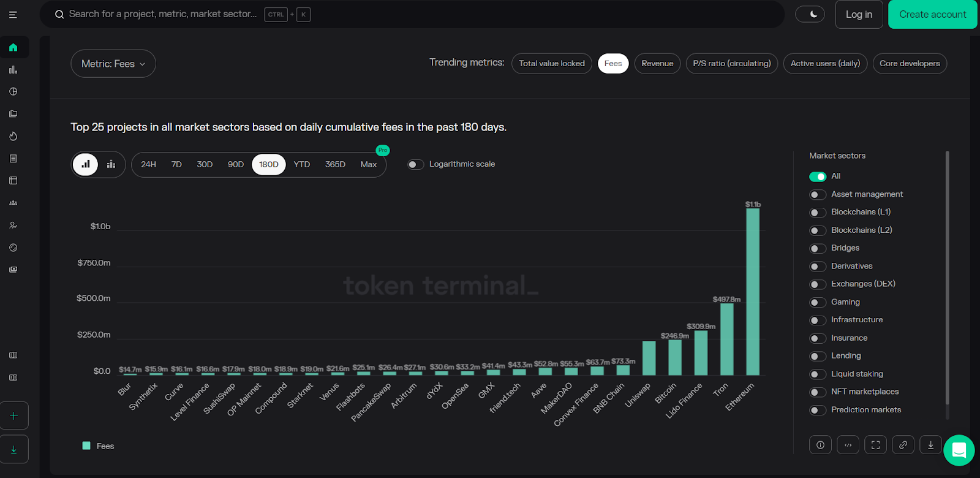
Task: Select the stacked bar chart view icon
Action: point(111,164)
